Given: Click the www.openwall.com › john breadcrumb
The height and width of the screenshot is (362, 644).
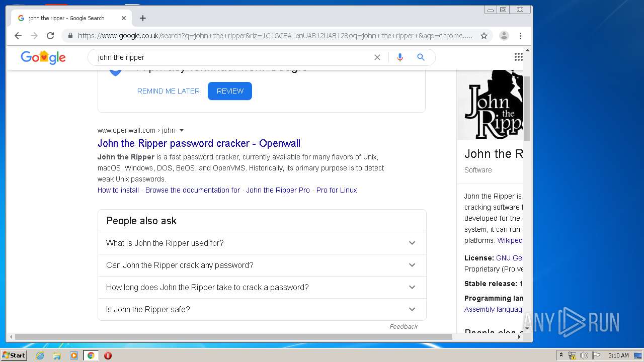Looking at the screenshot, I should coord(136,130).
